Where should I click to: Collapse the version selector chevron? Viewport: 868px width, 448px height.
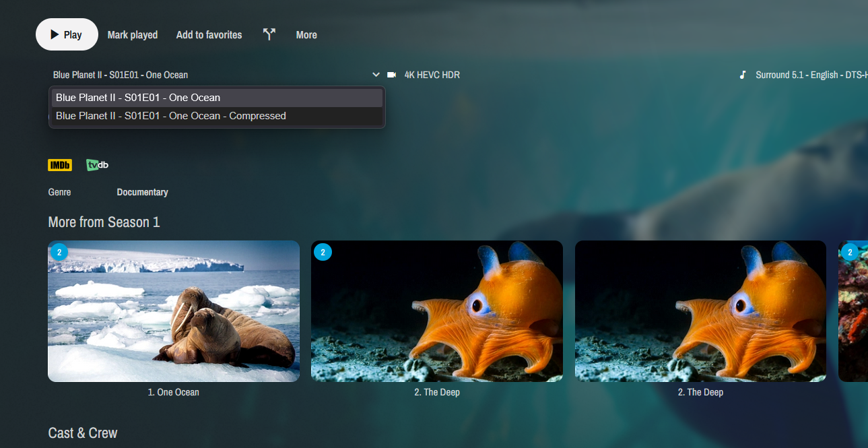(376, 75)
